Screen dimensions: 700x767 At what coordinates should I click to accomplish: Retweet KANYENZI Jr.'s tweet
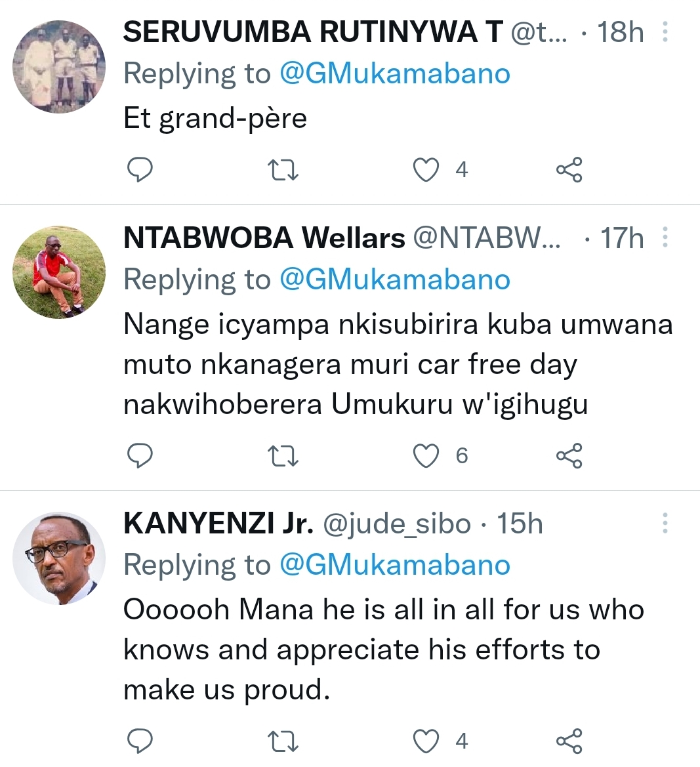pyautogui.click(x=283, y=741)
